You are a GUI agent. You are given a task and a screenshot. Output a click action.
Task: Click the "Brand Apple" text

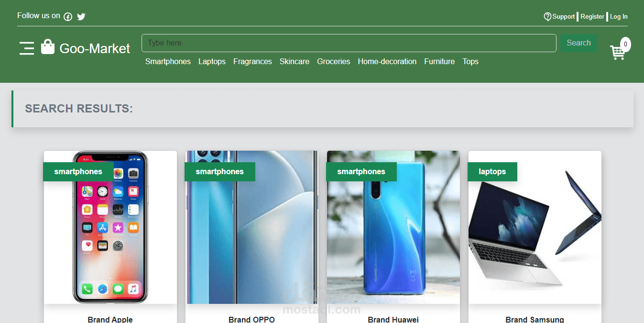point(110,319)
